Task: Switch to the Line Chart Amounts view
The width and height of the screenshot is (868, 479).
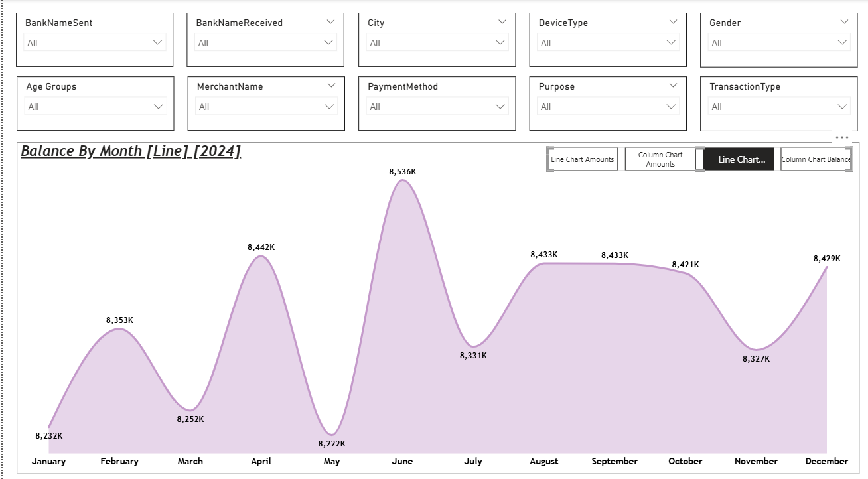Action: click(x=582, y=159)
